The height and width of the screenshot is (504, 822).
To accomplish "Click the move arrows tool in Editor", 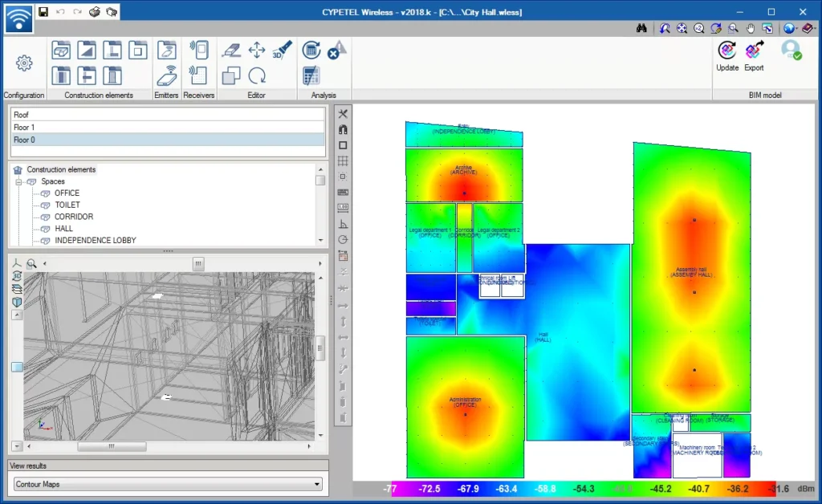I will click(x=257, y=50).
